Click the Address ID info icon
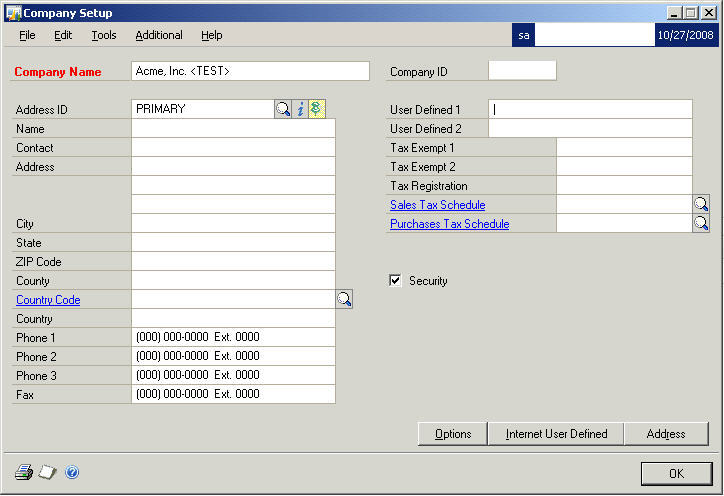The image size is (724, 496). 300,109
